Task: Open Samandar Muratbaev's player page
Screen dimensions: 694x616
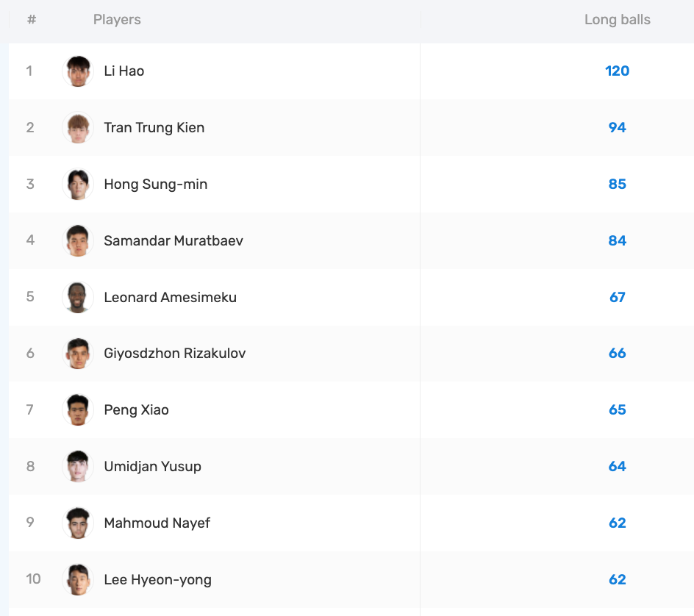Action: point(173,241)
